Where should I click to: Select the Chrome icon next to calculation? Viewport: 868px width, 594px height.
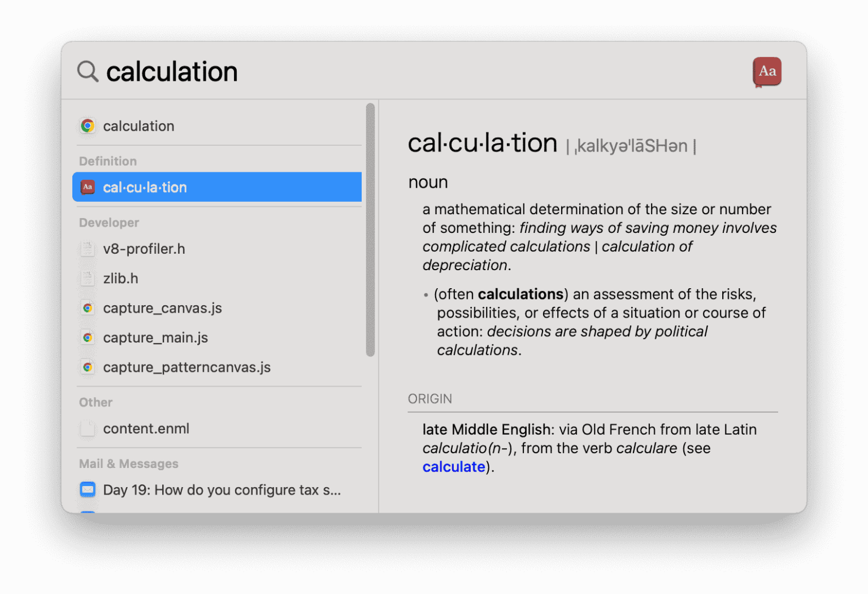tap(88, 126)
